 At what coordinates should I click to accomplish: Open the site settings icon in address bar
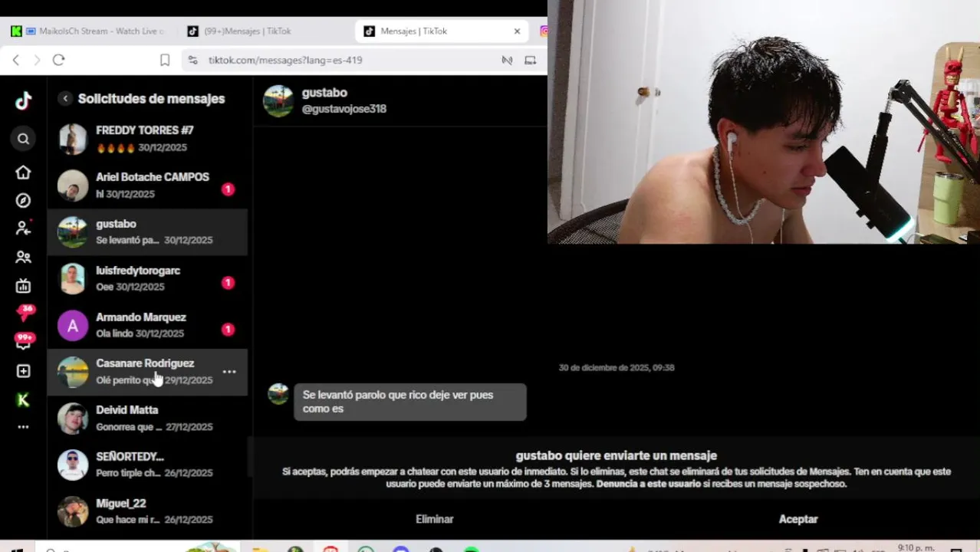[x=192, y=60]
